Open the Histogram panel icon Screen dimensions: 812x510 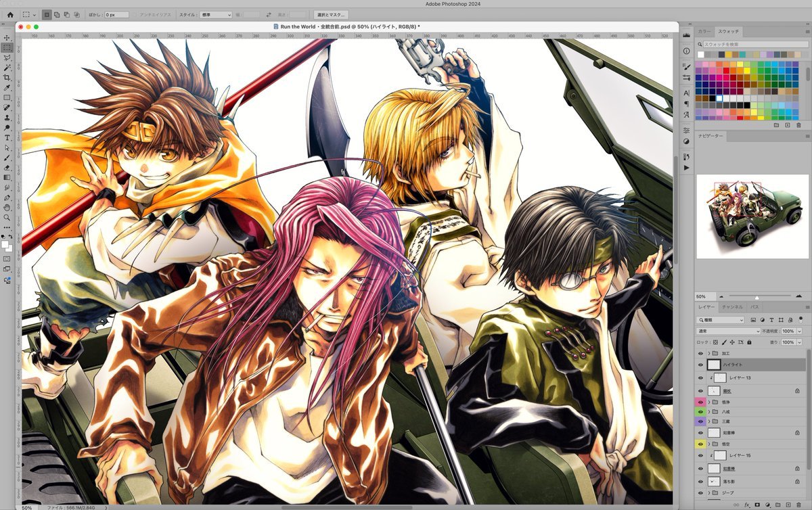click(x=686, y=34)
